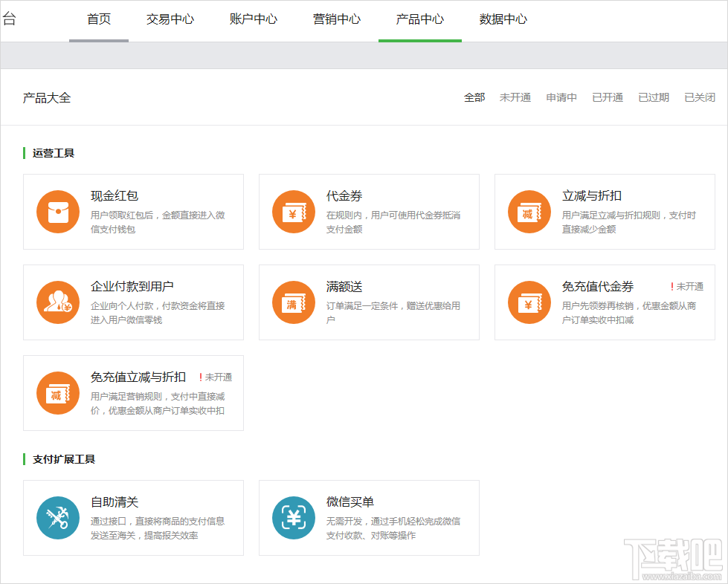Click the 免充值立减与折扣 discount icon
Image resolution: width=728 pixels, height=584 pixels.
[x=57, y=393]
